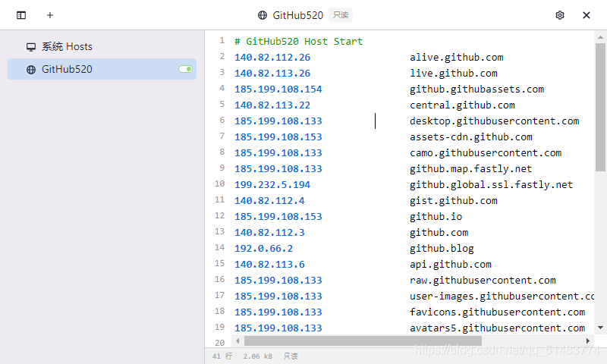Click hostname raw.githubusercontent.com
Image resolution: width=607 pixels, height=364 pixels.
(x=483, y=280)
